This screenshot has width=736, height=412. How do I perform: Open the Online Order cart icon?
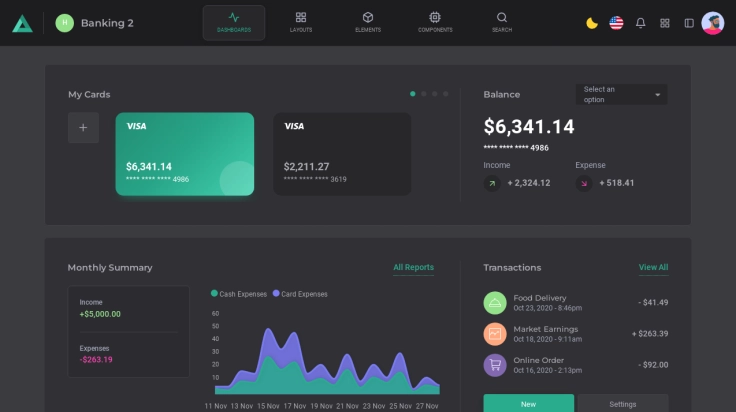[495, 365]
